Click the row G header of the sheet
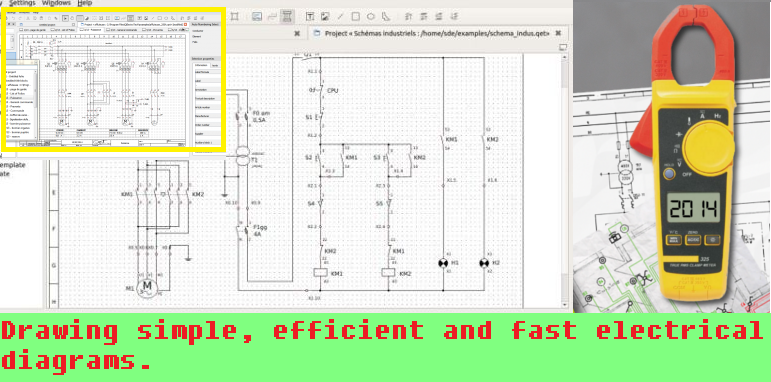The width and height of the screenshot is (771, 382). point(54,265)
